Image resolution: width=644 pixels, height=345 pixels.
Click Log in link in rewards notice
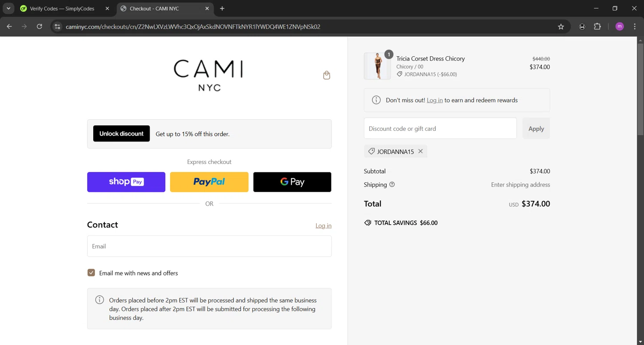pyautogui.click(x=434, y=100)
